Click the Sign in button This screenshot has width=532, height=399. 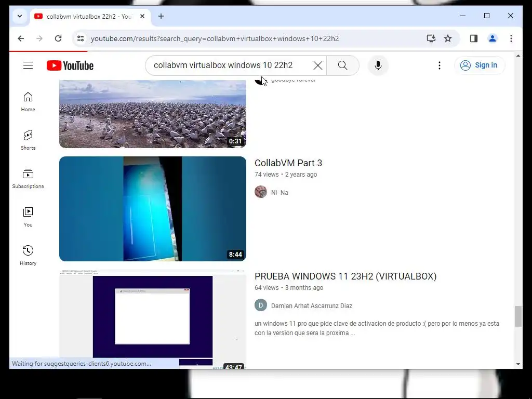click(480, 65)
